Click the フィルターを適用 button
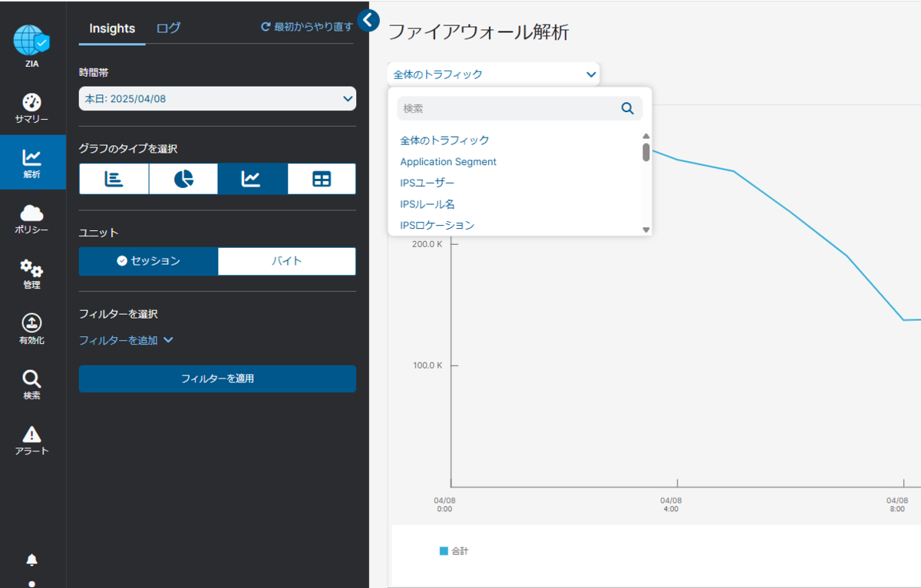Screen dimensions: 921x588 pos(217,378)
